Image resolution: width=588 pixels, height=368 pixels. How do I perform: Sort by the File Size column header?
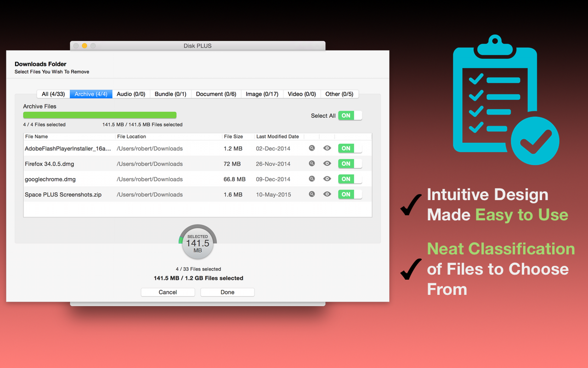238,137
